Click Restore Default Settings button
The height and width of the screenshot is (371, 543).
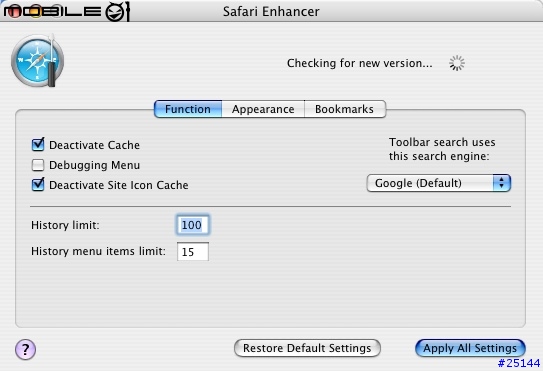[307, 348]
